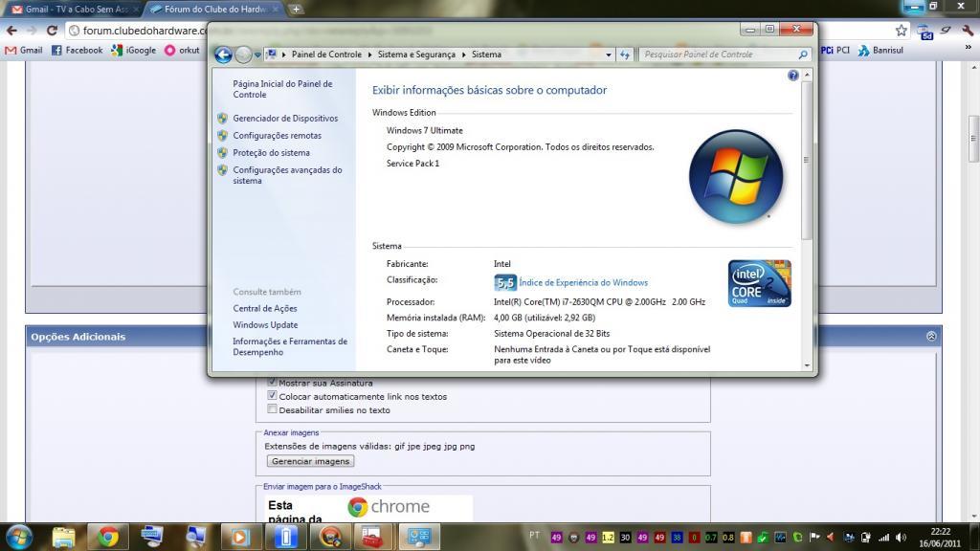The image size is (980, 551).
Task: Expand the address bar history dropdown
Action: click(609, 55)
